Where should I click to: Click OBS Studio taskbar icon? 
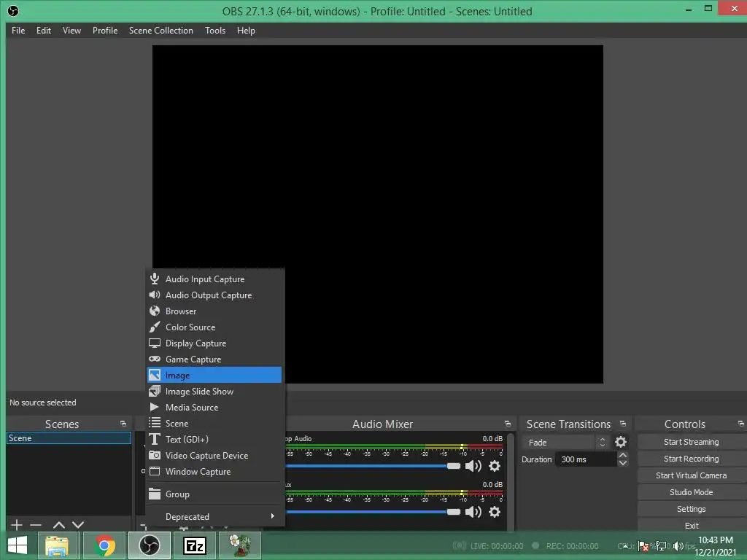(x=150, y=545)
